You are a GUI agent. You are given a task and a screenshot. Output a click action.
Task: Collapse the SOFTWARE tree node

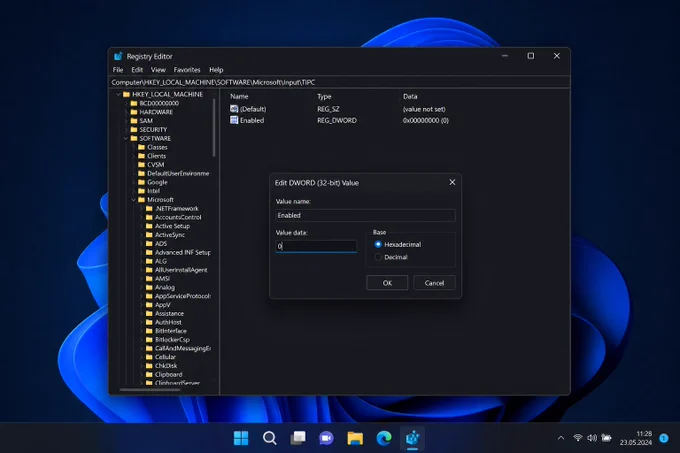(x=126, y=138)
